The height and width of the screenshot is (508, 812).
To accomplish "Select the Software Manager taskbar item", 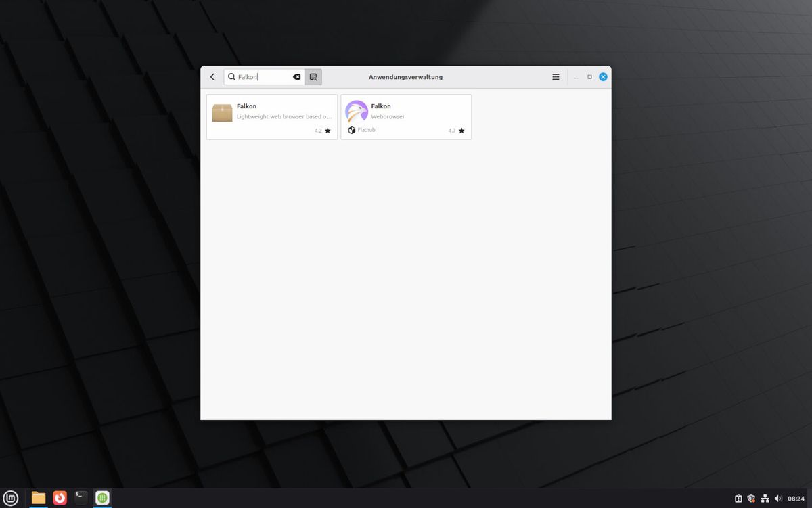I will pyautogui.click(x=102, y=498).
